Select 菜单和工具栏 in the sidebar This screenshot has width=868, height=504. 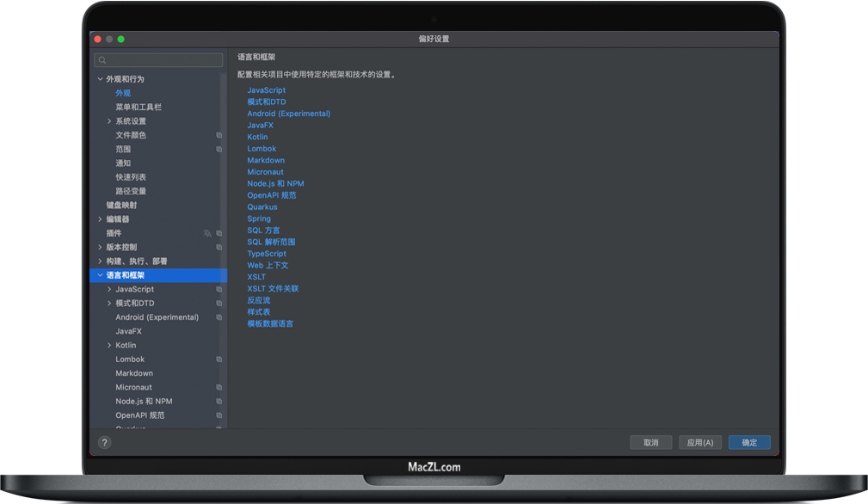tap(139, 108)
